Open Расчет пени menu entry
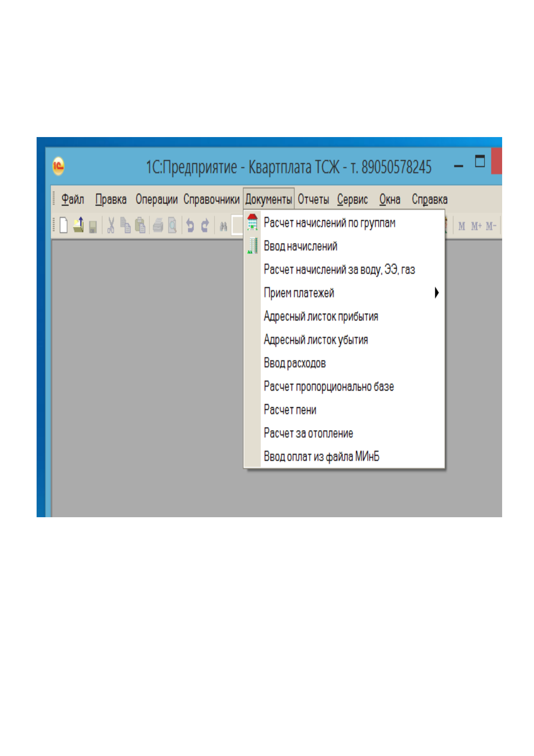534x756 pixels. [x=344, y=409]
